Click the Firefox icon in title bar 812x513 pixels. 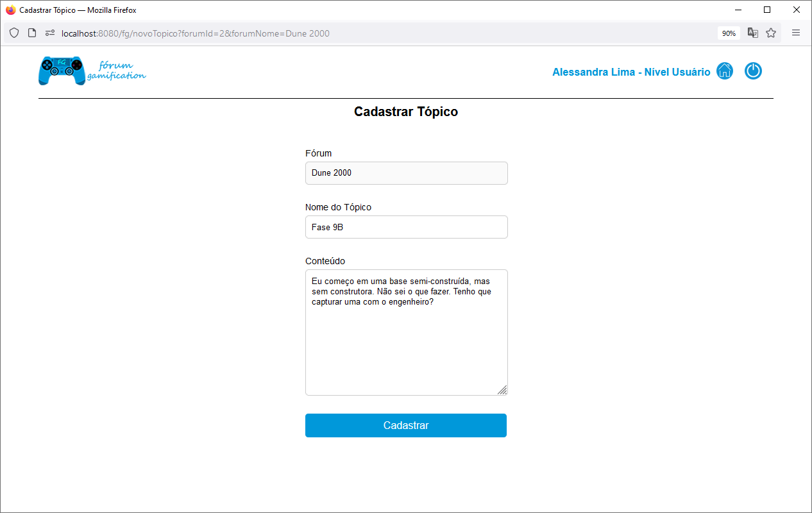(x=10, y=10)
